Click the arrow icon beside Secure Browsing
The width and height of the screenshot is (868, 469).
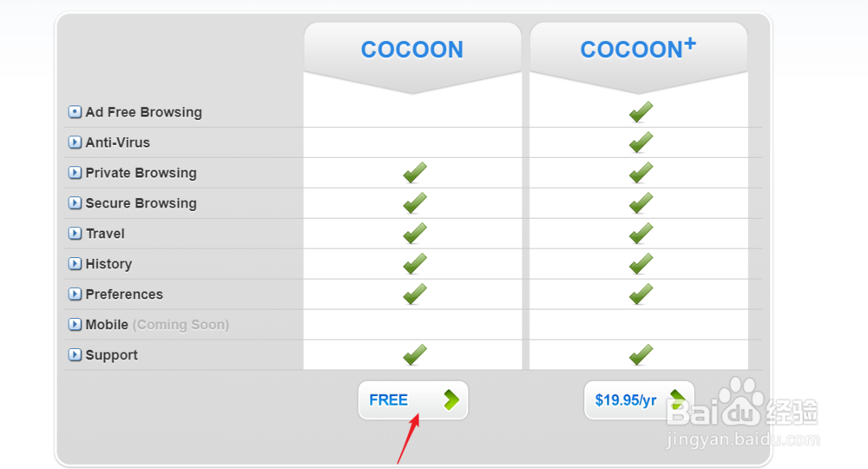coord(75,203)
